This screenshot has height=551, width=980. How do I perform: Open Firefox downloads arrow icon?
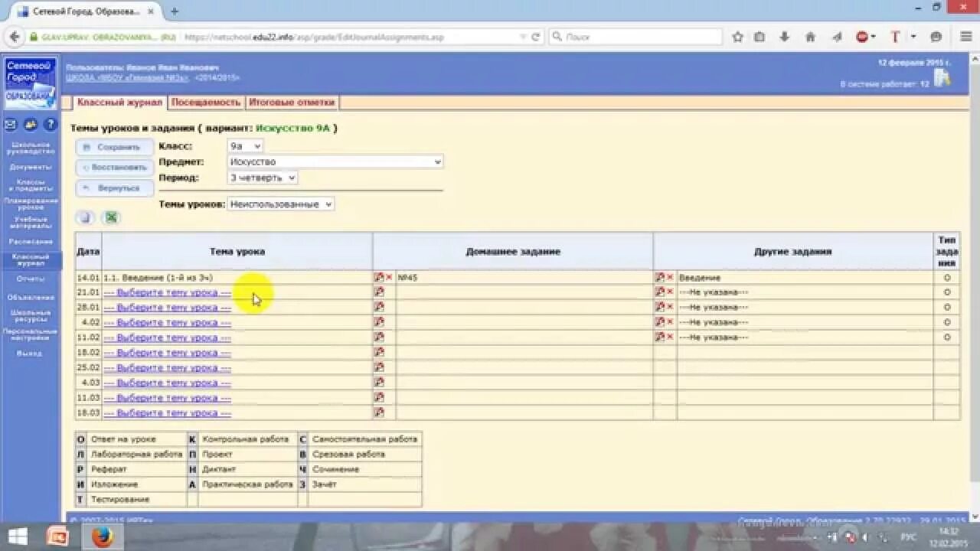(785, 37)
